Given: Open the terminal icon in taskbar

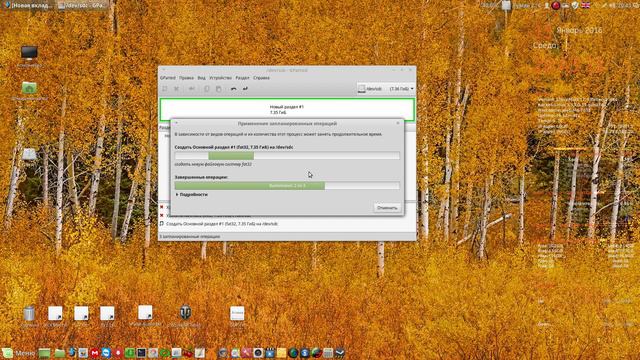Looking at the screenshot, I should click(x=141, y=353).
